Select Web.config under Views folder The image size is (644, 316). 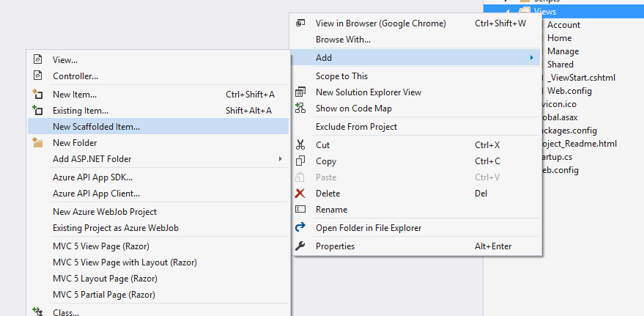pyautogui.click(x=569, y=91)
